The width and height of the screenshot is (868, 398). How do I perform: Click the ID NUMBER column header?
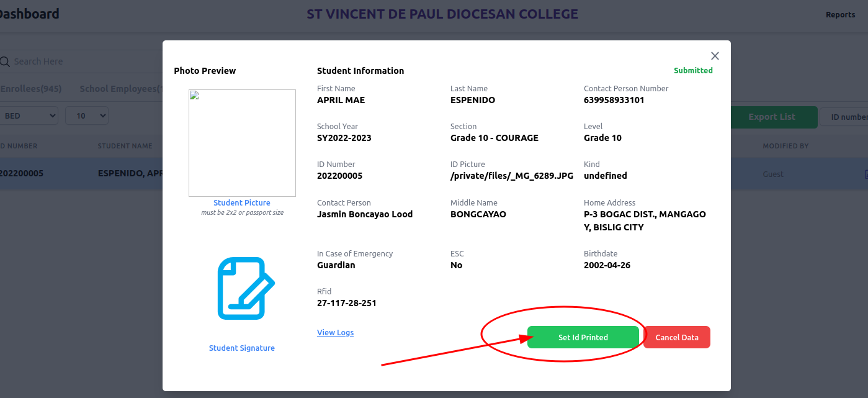(x=19, y=146)
